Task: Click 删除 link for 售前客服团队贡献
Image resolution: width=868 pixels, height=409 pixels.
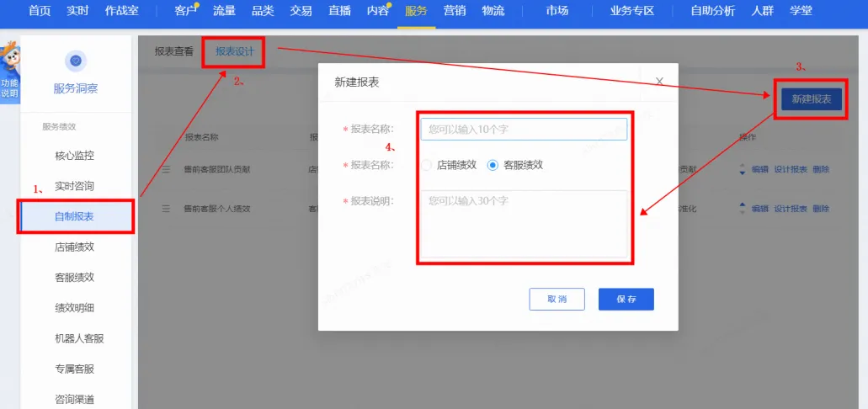Action: click(x=821, y=170)
